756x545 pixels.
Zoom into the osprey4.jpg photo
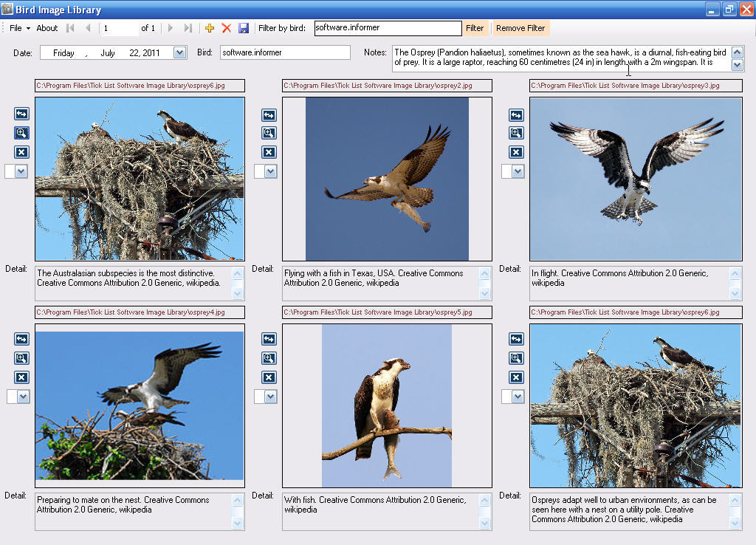coord(21,358)
